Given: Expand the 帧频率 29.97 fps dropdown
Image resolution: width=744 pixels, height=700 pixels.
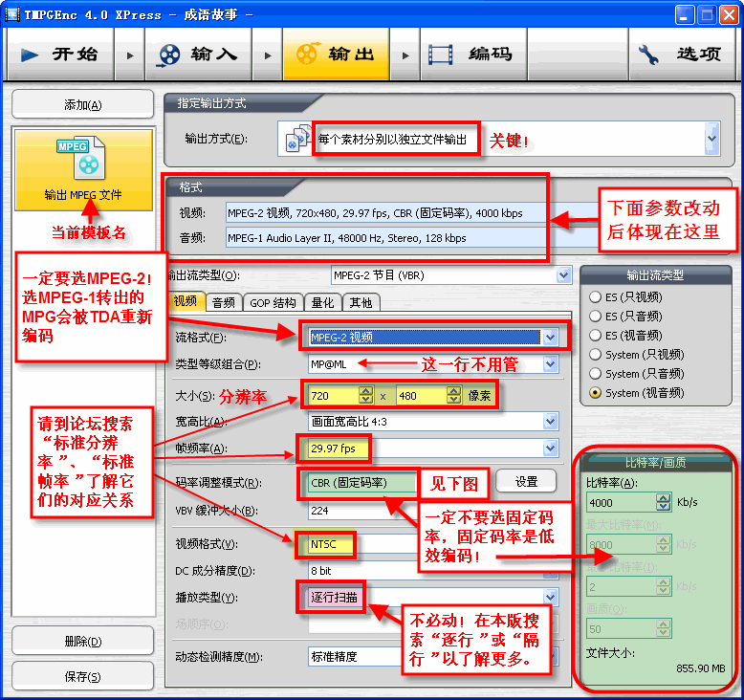Looking at the screenshot, I should click(x=551, y=448).
